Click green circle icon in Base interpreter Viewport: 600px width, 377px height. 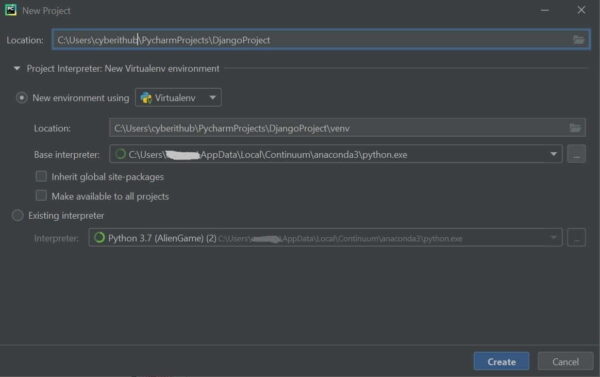[121, 154]
